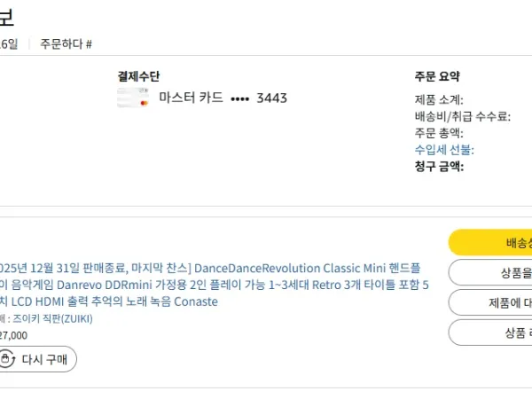Click the 주문 요약 heading
The image size is (532, 399).
coord(437,77)
